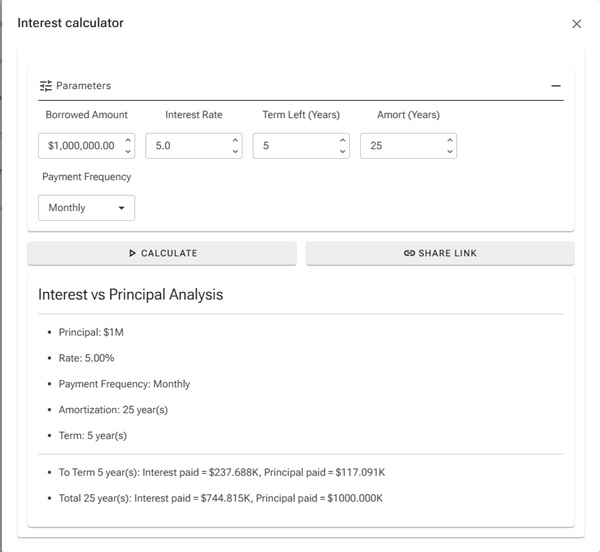Click the Parameters tune sliders icon
This screenshot has width=600, height=552.
[46, 86]
